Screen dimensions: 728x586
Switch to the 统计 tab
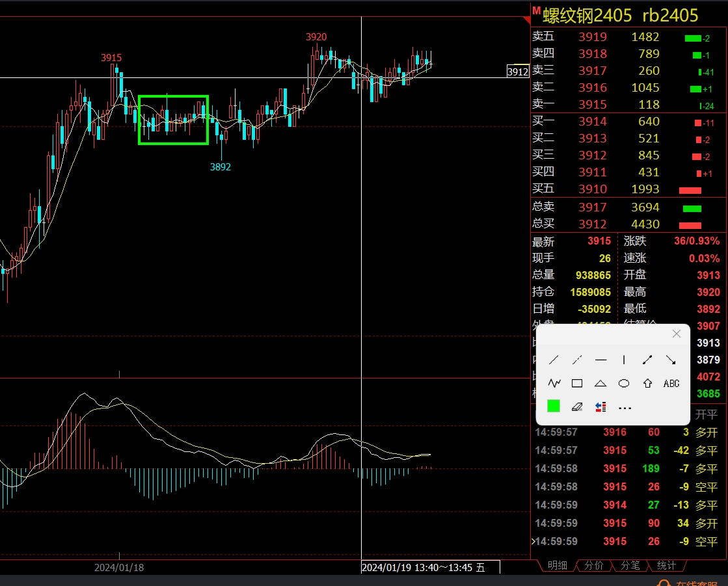click(x=667, y=565)
